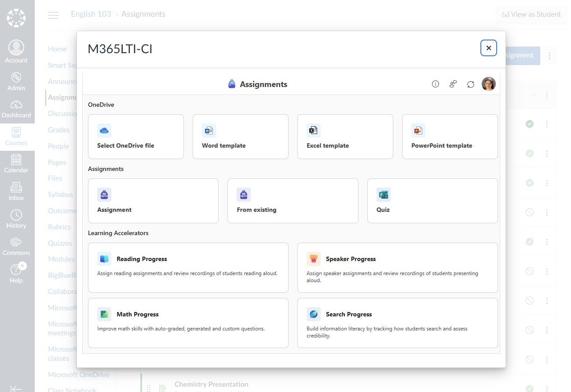Open Rubrics in course navigation

59,227
